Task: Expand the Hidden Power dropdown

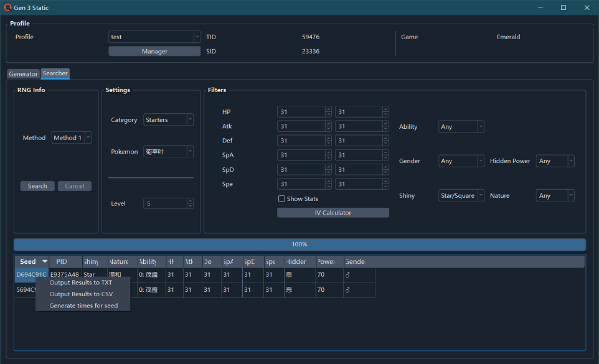Action: [555, 161]
